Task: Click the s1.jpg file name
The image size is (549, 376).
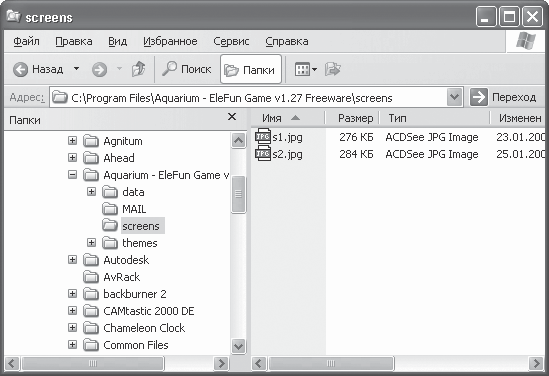Action: click(287, 137)
